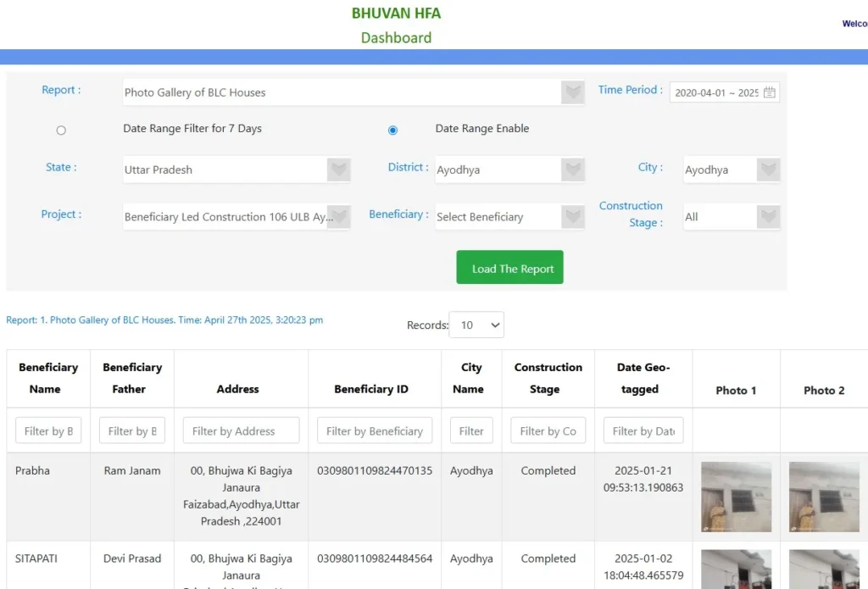The width and height of the screenshot is (868, 589).
Task: Open Prabha's Photo 1 thumbnail
Action: [736, 497]
